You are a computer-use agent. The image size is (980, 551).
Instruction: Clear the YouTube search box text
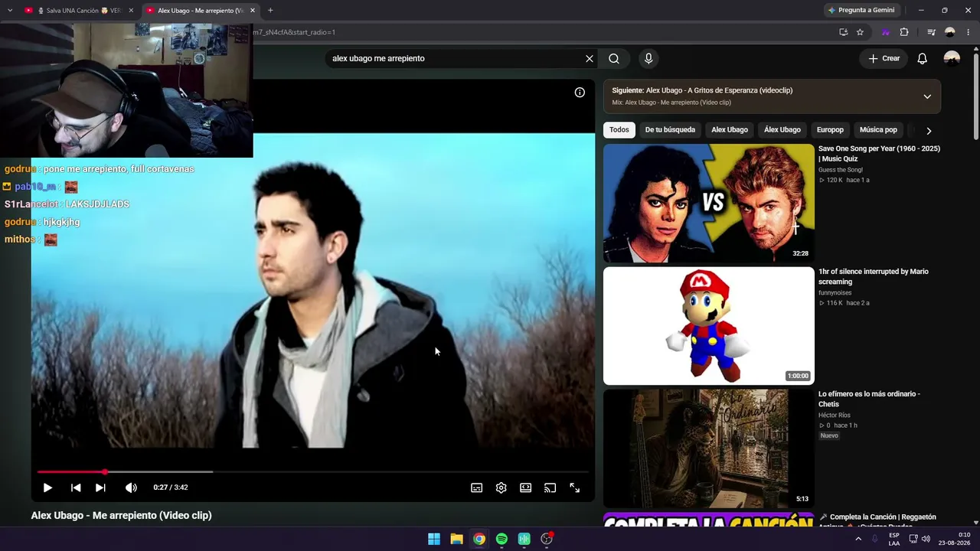[x=590, y=58]
